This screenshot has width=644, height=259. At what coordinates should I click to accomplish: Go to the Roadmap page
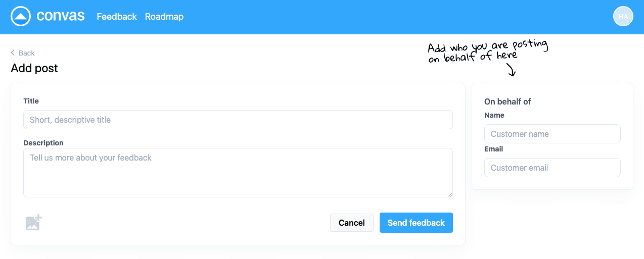(164, 17)
